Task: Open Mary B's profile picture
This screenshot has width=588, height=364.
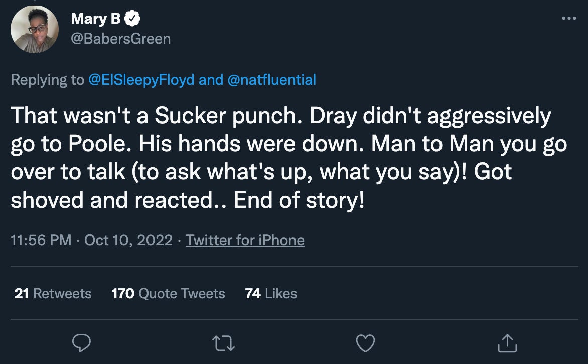Action: pyautogui.click(x=35, y=29)
